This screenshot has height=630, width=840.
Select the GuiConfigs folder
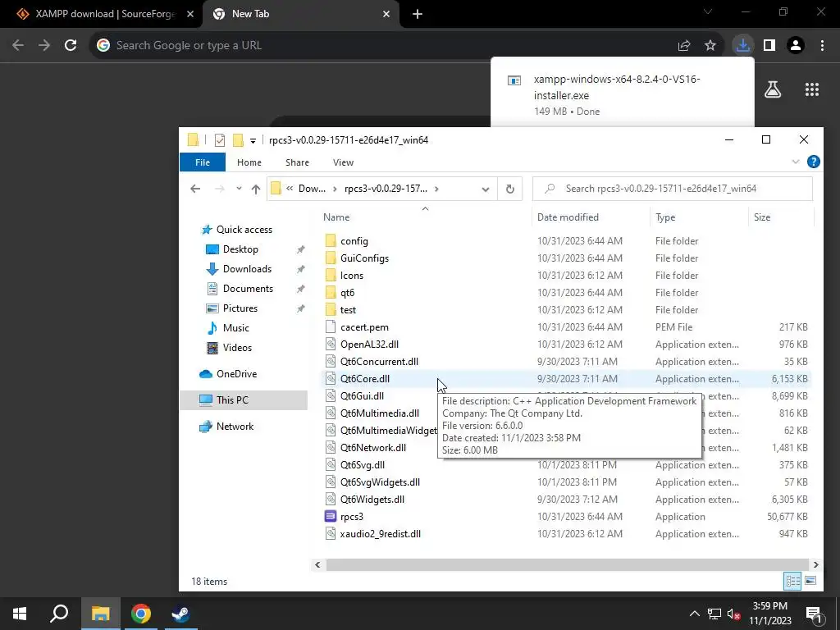pos(364,258)
